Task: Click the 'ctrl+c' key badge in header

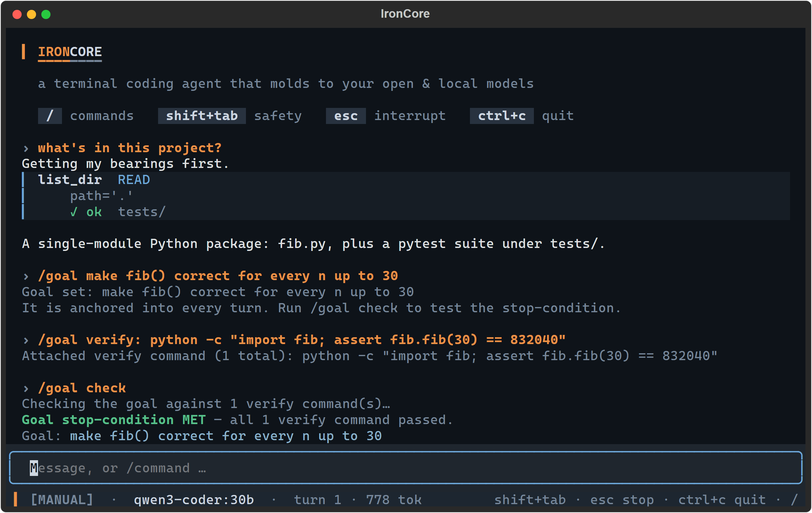Action: (502, 116)
